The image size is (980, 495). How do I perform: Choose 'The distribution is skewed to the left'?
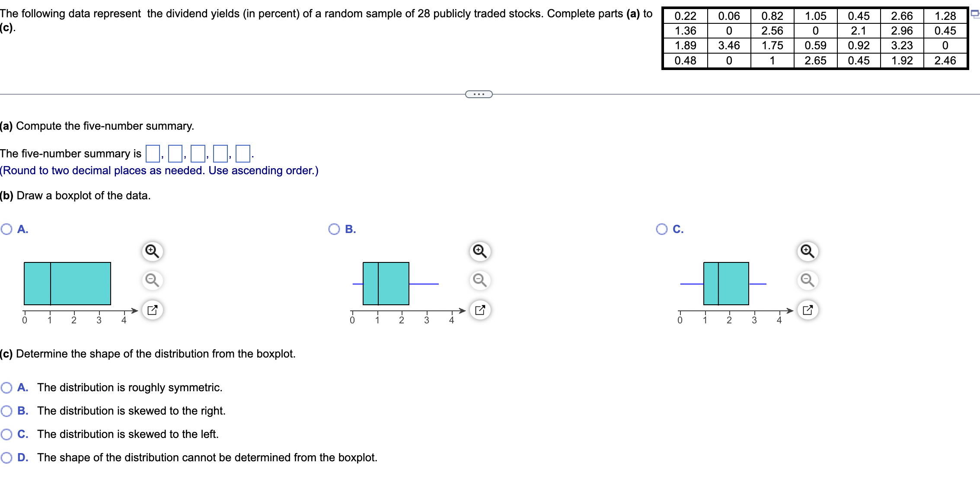(6, 434)
